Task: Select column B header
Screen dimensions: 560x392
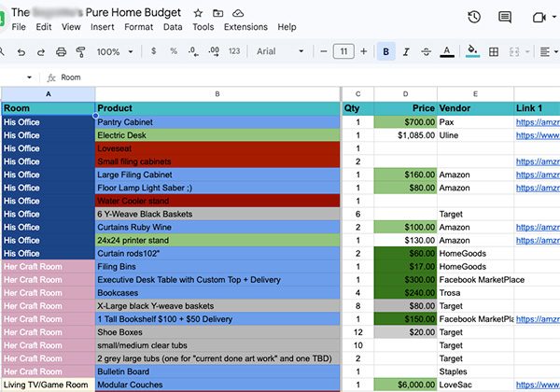Action: (x=217, y=94)
